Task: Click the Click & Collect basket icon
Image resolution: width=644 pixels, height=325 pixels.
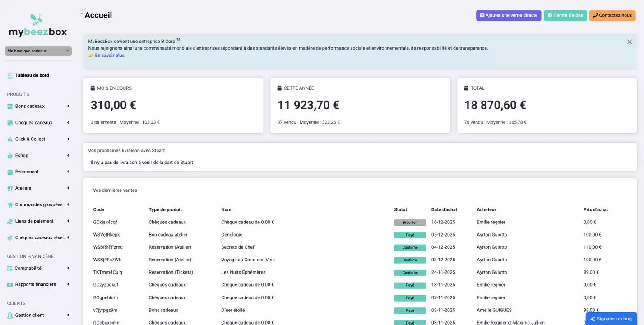Action: (x=10, y=139)
